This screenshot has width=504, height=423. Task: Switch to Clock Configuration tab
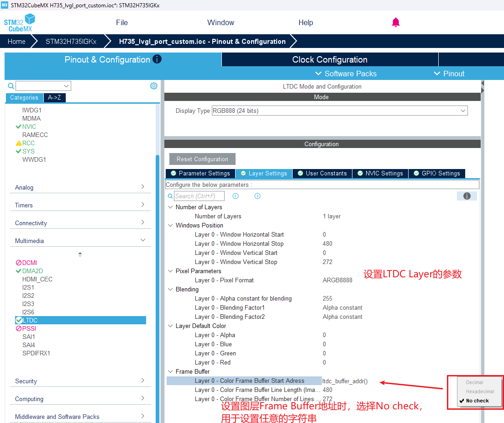coord(330,59)
